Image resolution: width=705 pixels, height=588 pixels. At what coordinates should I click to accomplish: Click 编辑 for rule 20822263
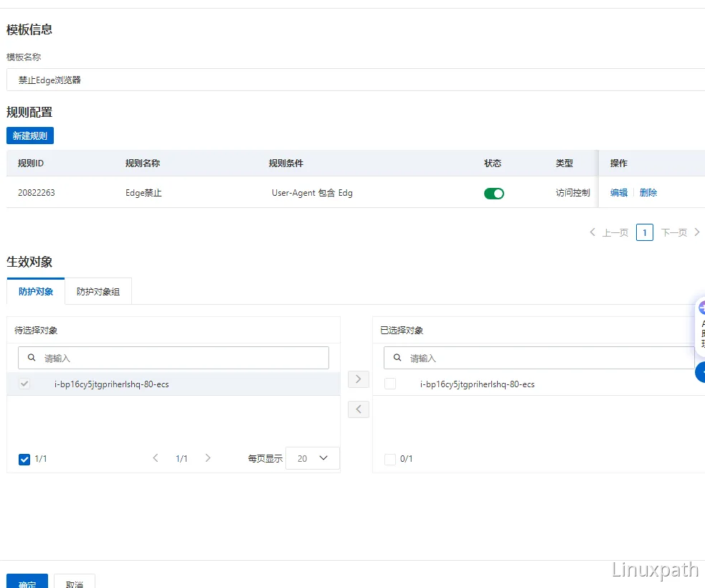(619, 193)
